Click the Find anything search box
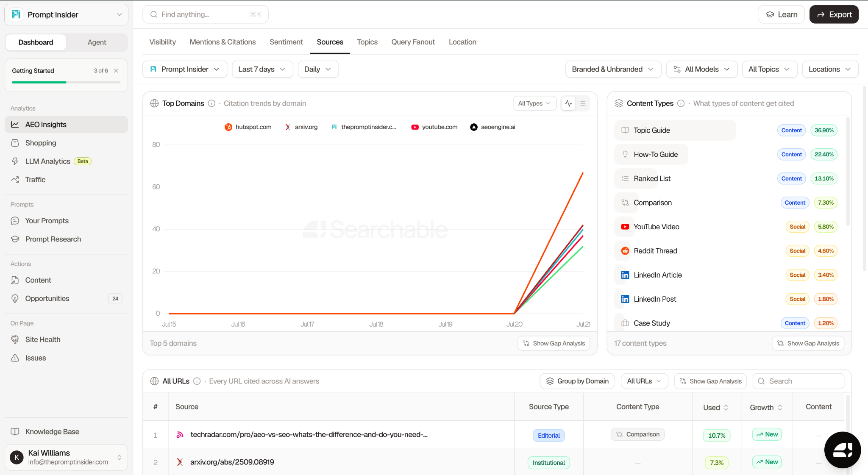The image size is (868, 475). [205, 14]
